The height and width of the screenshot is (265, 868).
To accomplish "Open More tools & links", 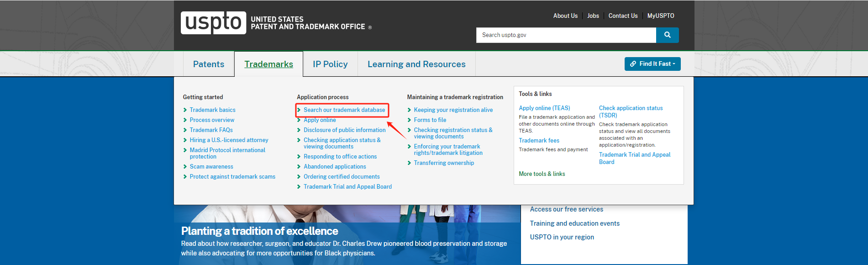I will click(542, 174).
